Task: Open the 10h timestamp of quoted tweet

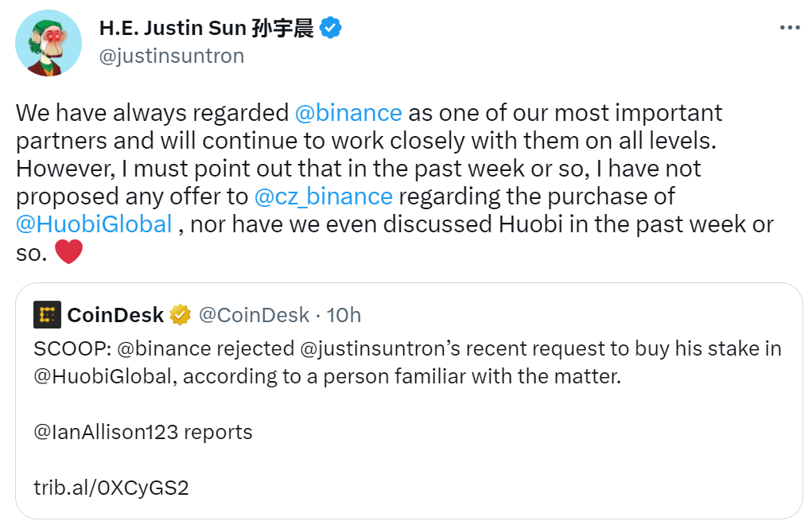Action: click(x=344, y=315)
